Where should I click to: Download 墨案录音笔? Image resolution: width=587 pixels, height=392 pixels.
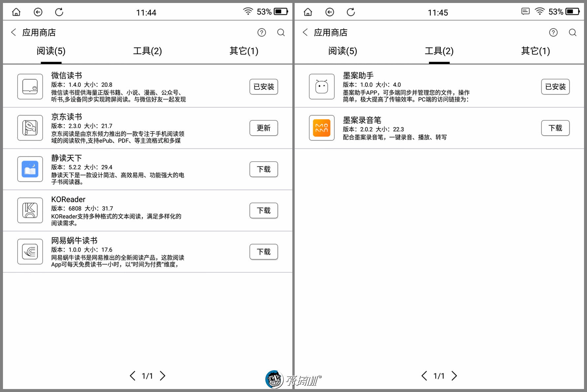pyautogui.click(x=555, y=128)
